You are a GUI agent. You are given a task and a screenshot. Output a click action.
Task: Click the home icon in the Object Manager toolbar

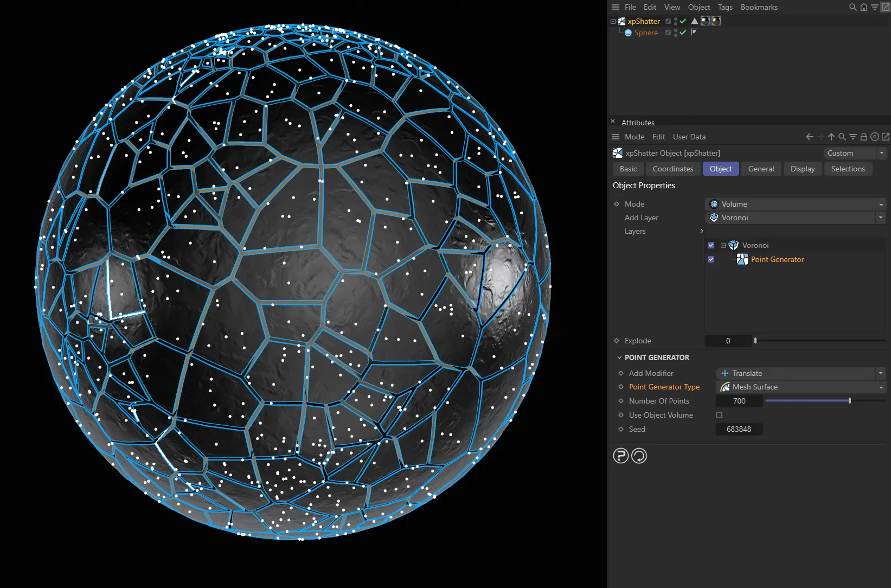(863, 7)
